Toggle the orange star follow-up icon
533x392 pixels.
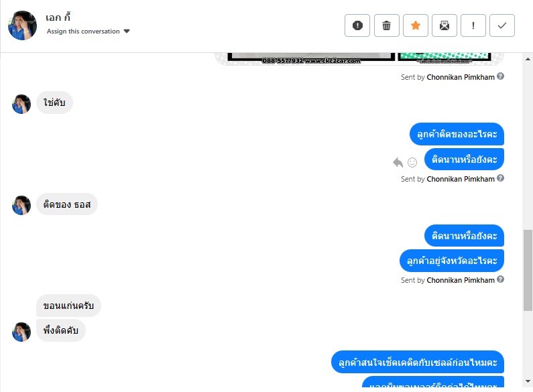416,25
